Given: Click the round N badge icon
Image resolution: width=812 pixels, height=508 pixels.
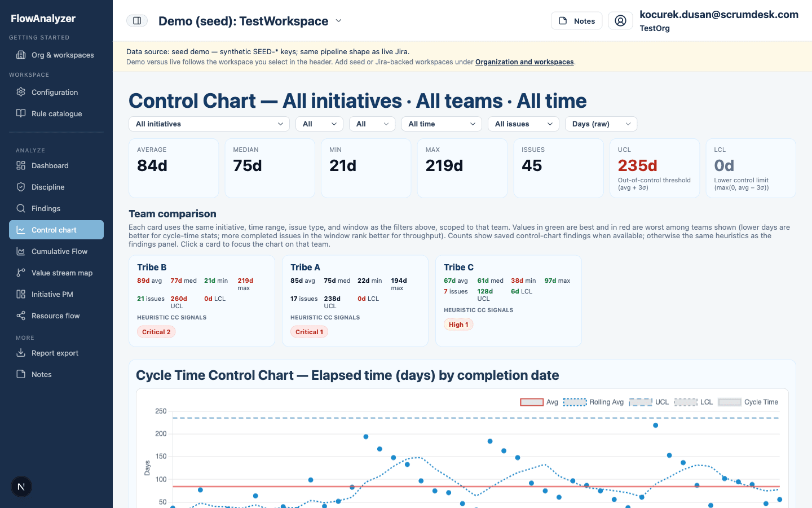Looking at the screenshot, I should point(21,487).
